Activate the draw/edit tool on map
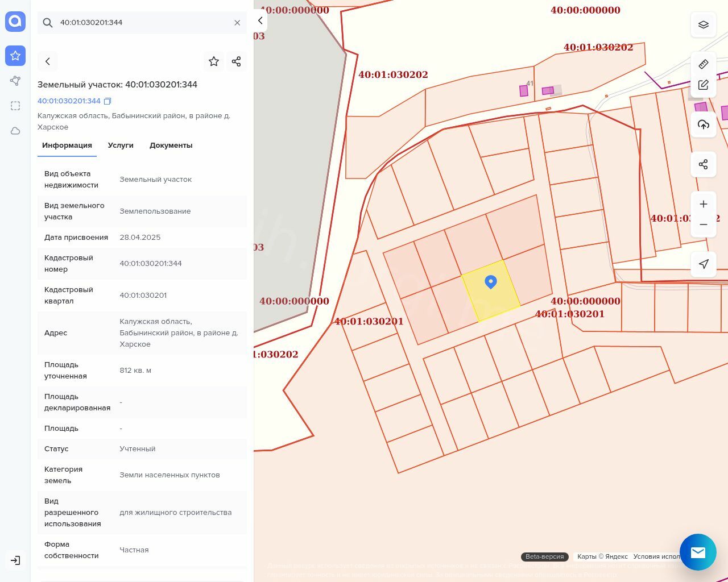The width and height of the screenshot is (728, 582). tap(703, 85)
